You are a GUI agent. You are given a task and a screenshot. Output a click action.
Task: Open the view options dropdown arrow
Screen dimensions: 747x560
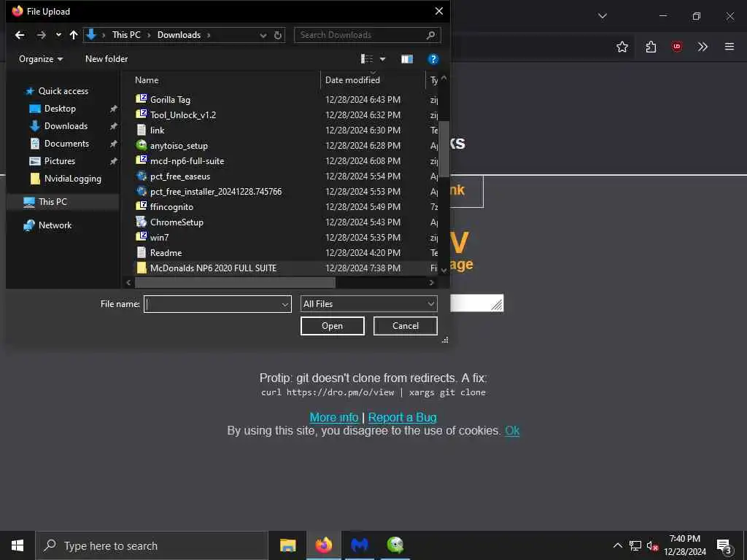coord(382,59)
